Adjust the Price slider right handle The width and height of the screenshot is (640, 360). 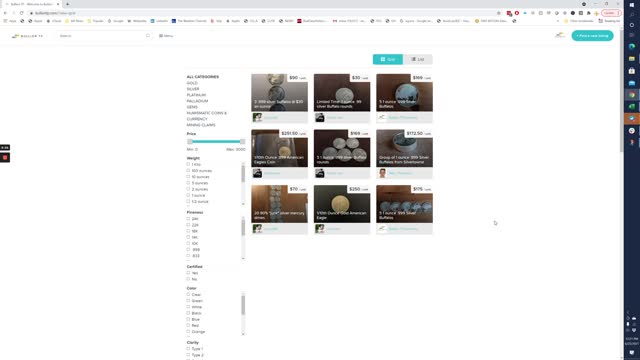242,141
